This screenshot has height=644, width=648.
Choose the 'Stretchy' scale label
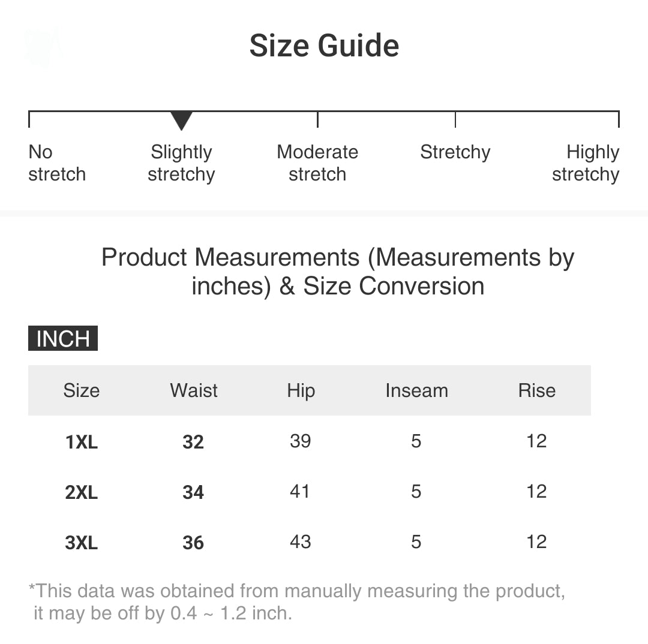(455, 152)
